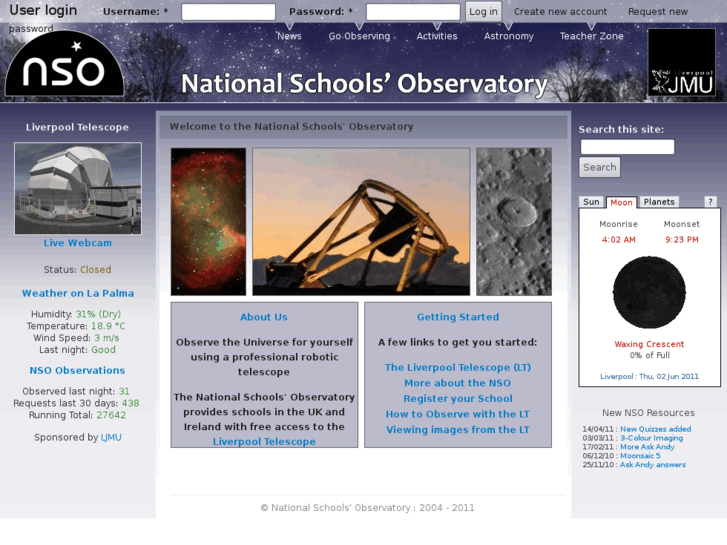Image resolution: width=727 pixels, height=545 pixels.
Task: Open the Getting Started heading link
Action: pos(458,317)
